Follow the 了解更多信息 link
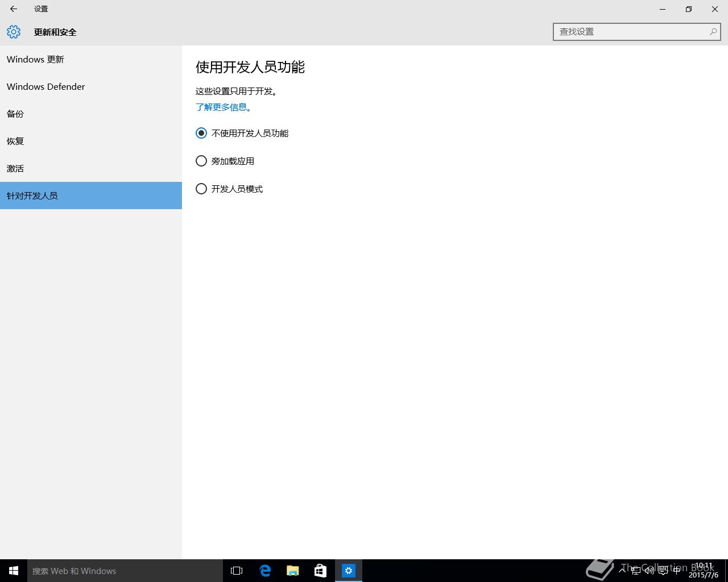 click(224, 107)
